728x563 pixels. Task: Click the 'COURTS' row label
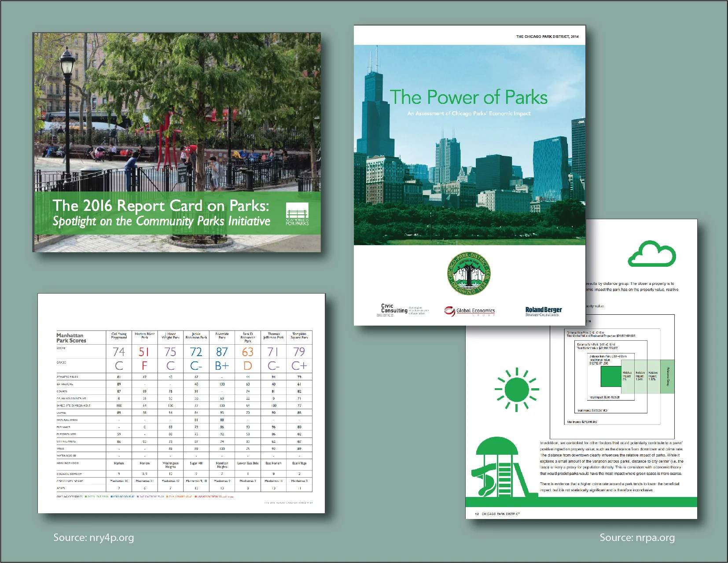[x=62, y=391]
